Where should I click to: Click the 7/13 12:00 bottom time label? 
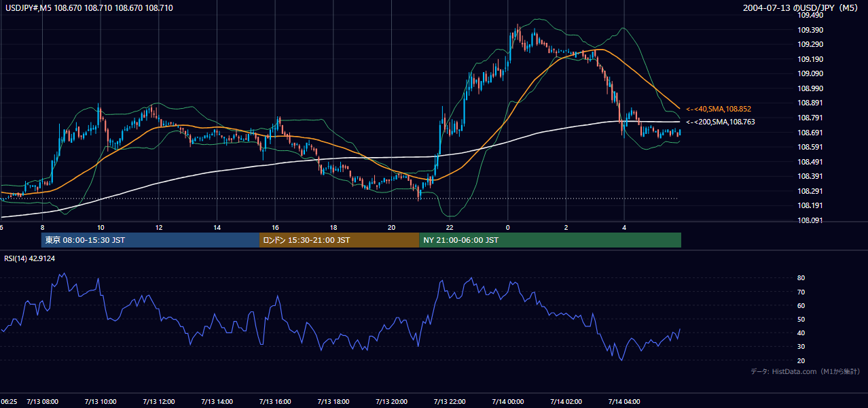[x=159, y=401]
